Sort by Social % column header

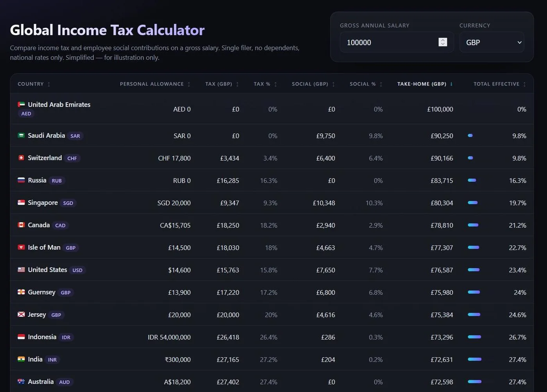coord(366,84)
